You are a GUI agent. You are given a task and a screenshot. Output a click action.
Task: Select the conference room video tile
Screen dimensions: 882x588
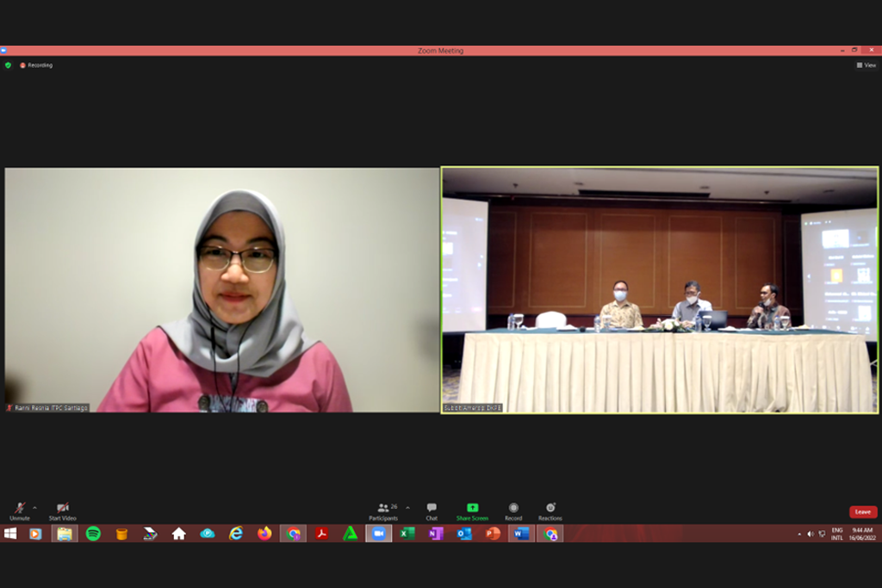(660, 290)
